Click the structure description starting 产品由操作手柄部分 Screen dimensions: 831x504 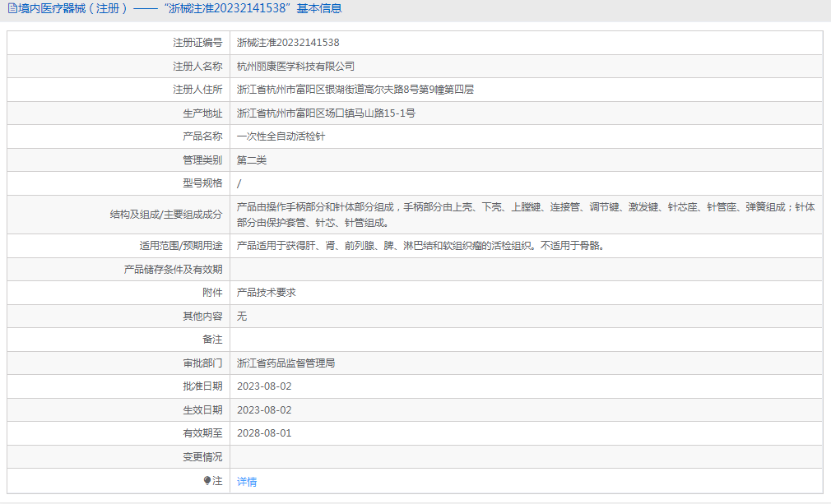pyautogui.click(x=526, y=215)
